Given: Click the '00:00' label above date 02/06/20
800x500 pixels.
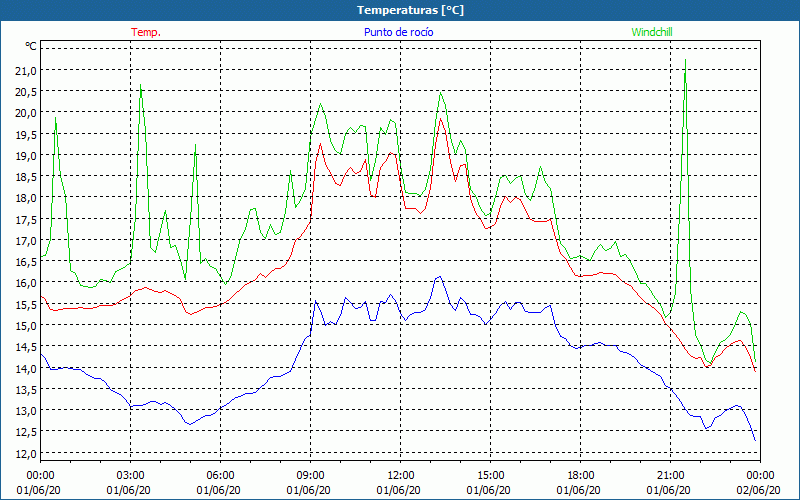Looking at the screenshot, I should (760, 476).
